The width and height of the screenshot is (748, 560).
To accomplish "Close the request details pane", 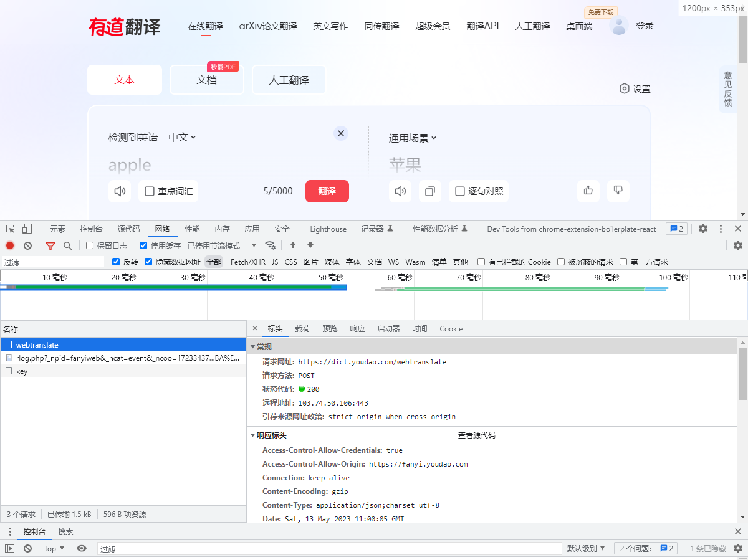I will (x=255, y=328).
